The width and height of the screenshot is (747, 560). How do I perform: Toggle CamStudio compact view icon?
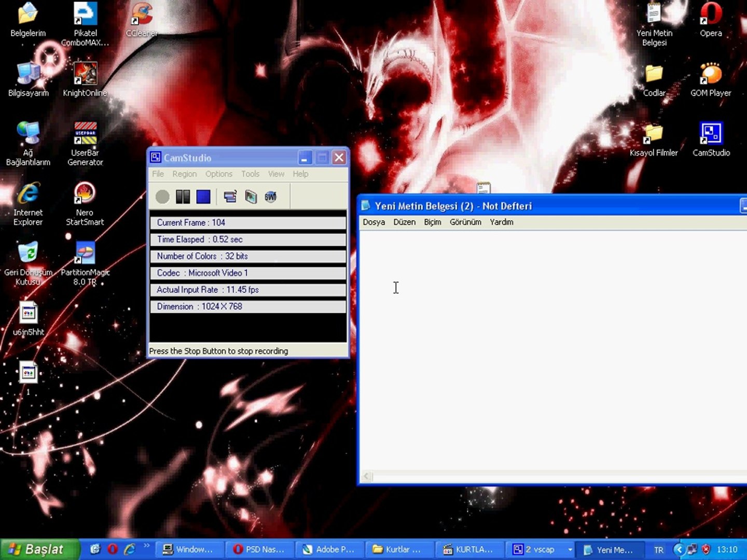(230, 197)
